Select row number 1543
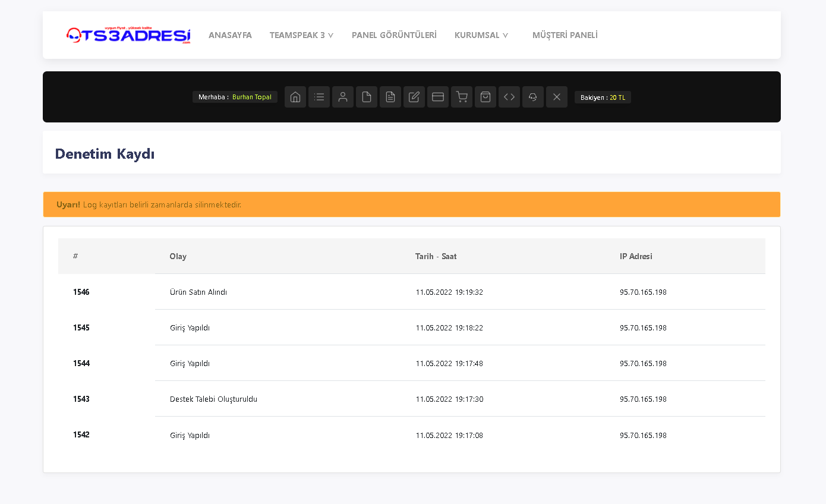This screenshot has width=826, height=504. (81, 399)
